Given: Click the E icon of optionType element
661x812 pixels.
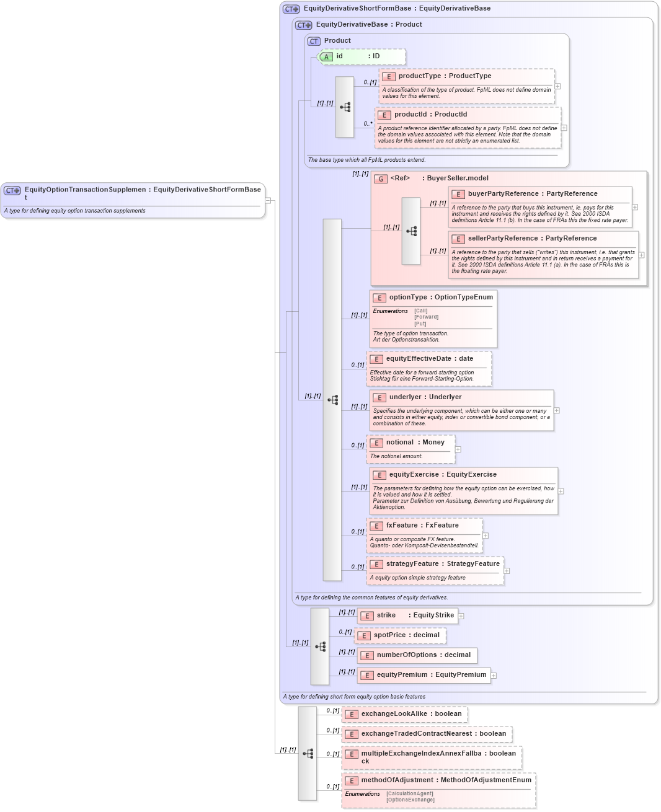Looking at the screenshot, I should 379,298.
